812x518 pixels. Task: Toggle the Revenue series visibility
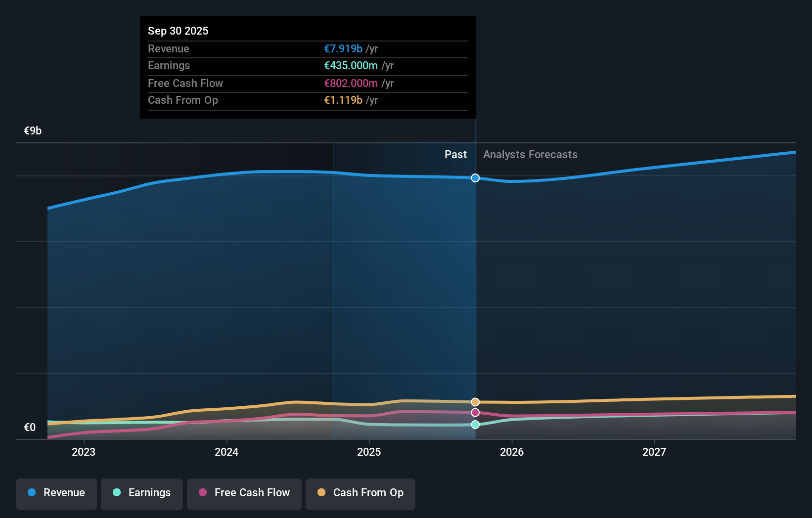[x=56, y=494]
